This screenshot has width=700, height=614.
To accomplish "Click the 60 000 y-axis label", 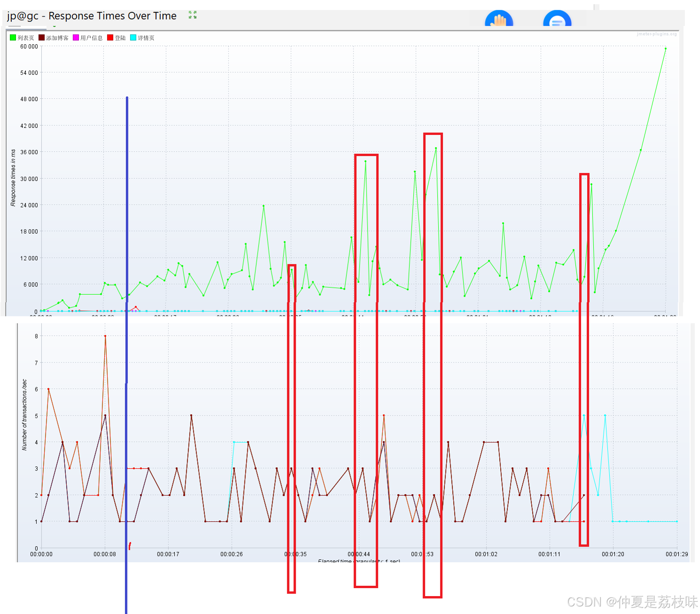I will [x=29, y=47].
